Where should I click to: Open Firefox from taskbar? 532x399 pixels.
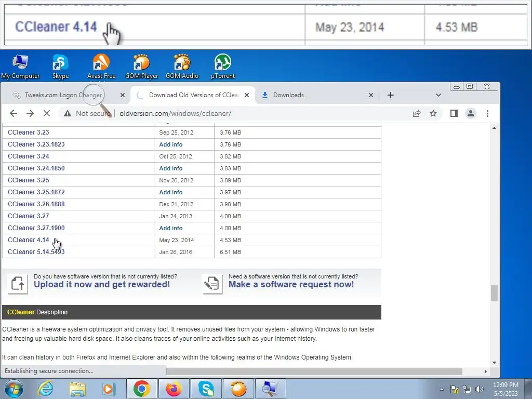pos(174,389)
